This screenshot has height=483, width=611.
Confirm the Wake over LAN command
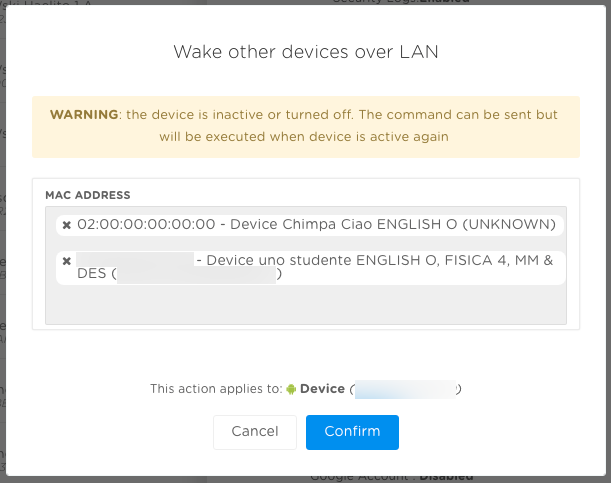pos(352,432)
